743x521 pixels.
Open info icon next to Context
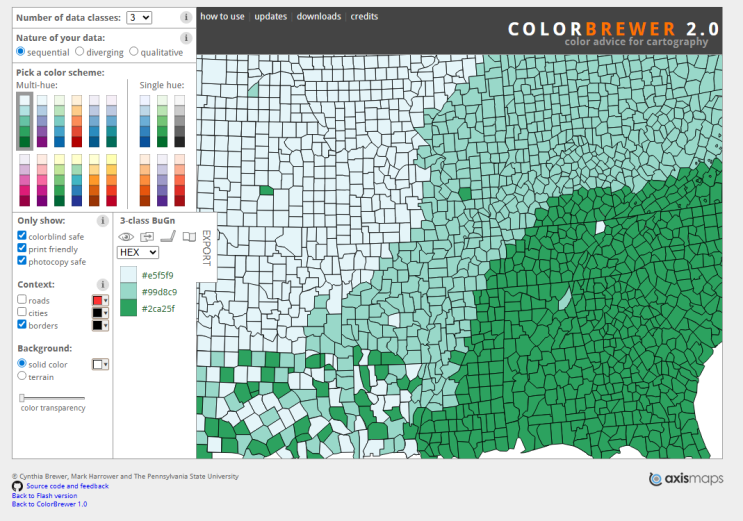tap(102, 284)
